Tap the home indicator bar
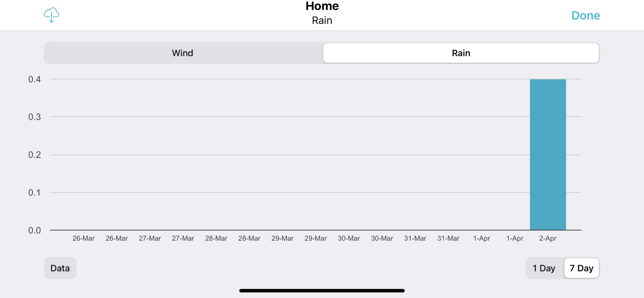This screenshot has width=644, height=298. [x=322, y=291]
